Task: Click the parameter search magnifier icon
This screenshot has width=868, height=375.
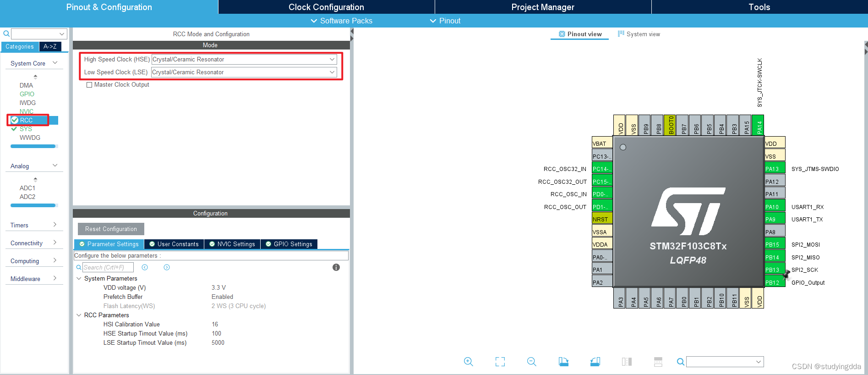Action: tap(79, 267)
